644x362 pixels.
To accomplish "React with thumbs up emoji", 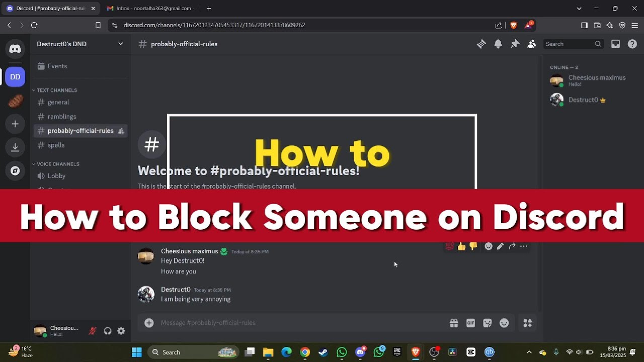I will 461,246.
